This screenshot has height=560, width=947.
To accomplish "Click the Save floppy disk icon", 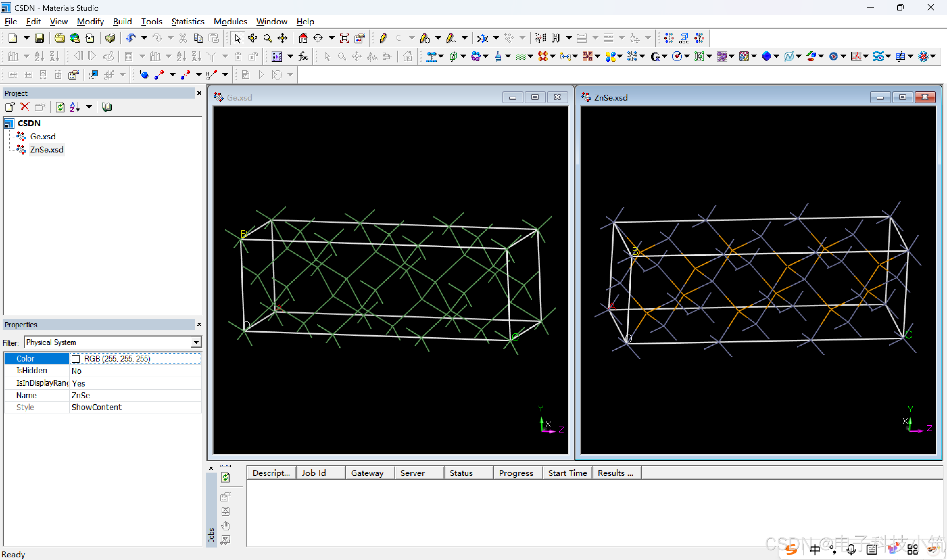I will point(39,38).
